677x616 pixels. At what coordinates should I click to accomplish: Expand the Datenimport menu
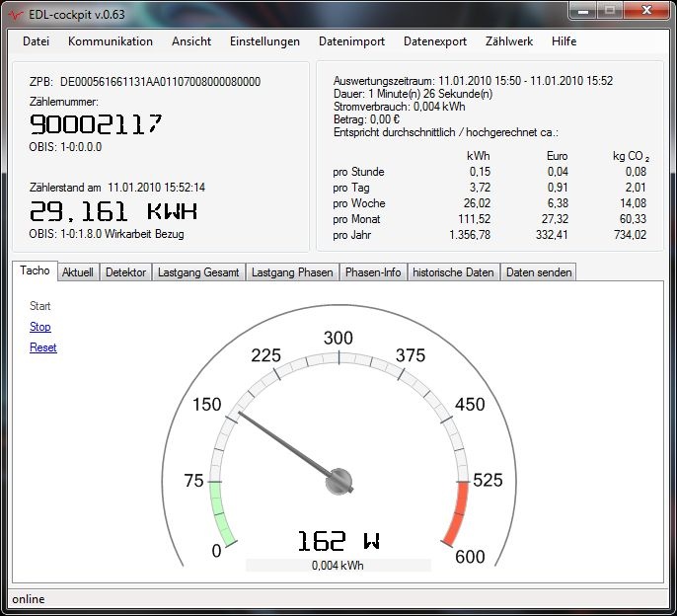351,41
